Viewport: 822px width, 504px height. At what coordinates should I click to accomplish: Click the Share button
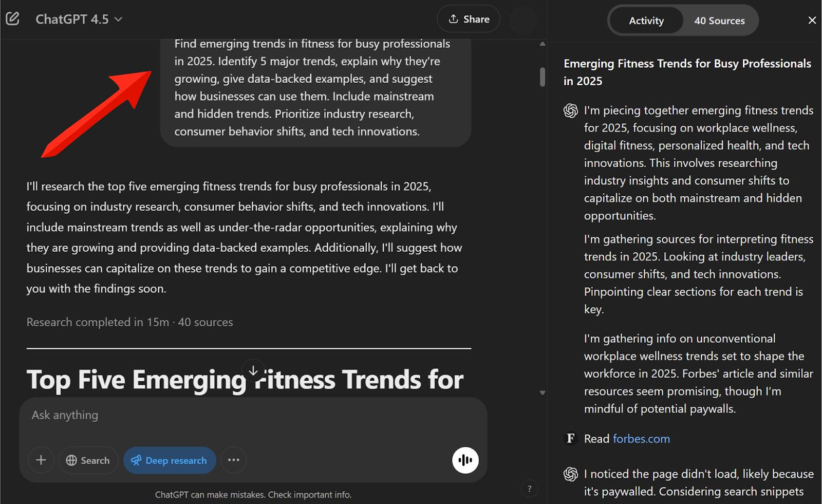[x=469, y=19]
